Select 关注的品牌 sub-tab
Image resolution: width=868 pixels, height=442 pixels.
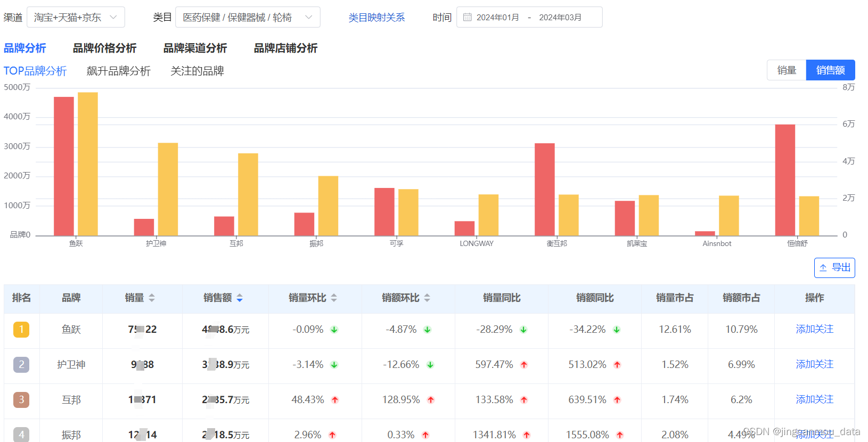point(197,71)
